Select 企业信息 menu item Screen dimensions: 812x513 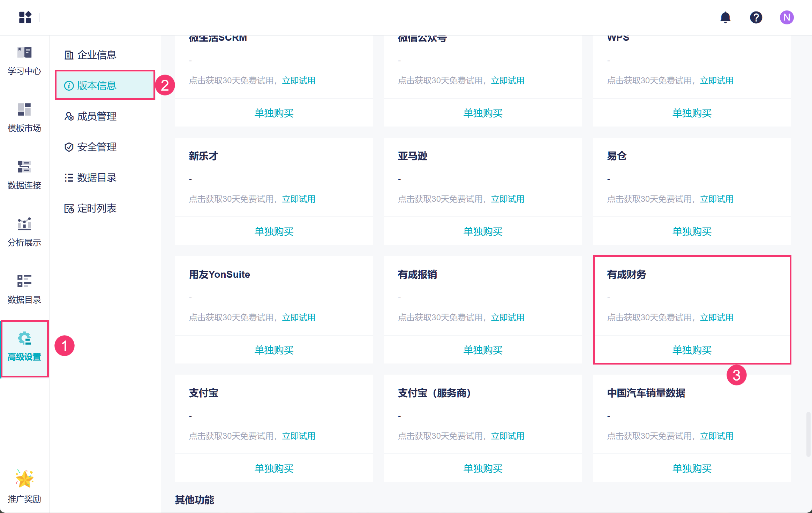[x=96, y=55]
